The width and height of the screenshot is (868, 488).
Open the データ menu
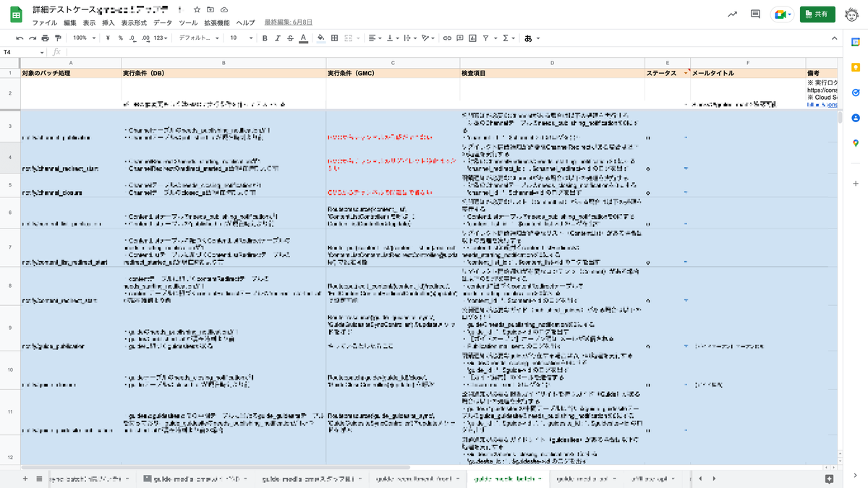click(x=163, y=23)
